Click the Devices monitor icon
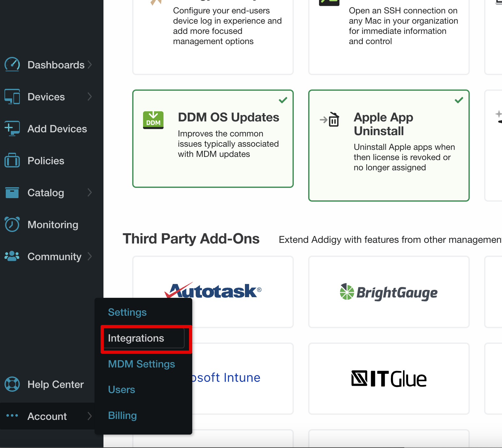502x448 pixels. pos(12,97)
